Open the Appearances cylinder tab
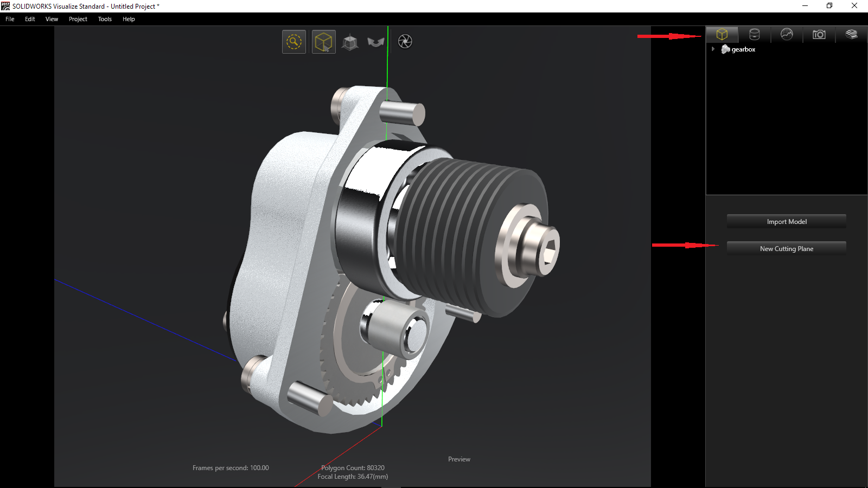The height and width of the screenshot is (488, 868). pos(754,35)
